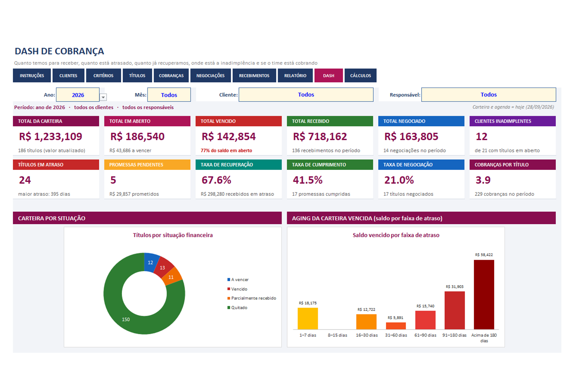
Task: Select the red 'Vencido' donut segment labeled 13
Action: point(163,267)
